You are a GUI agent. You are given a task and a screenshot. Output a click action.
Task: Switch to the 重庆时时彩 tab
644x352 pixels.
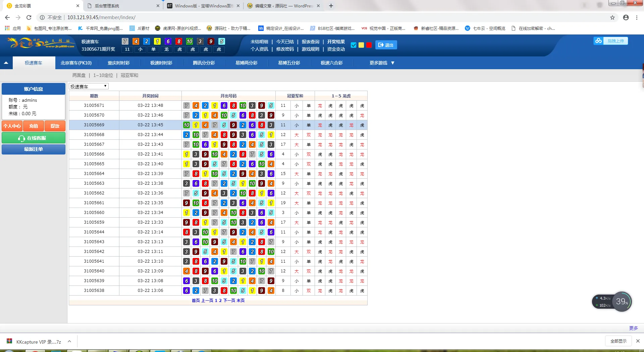pos(118,63)
